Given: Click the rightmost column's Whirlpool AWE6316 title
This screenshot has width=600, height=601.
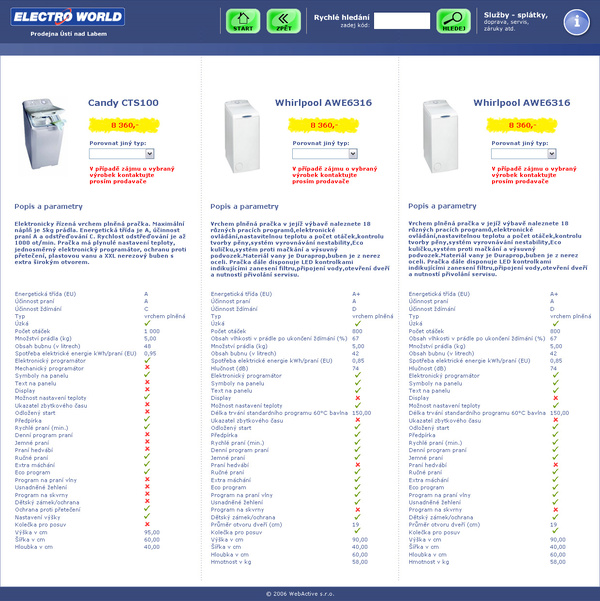Looking at the screenshot, I should tap(522, 103).
